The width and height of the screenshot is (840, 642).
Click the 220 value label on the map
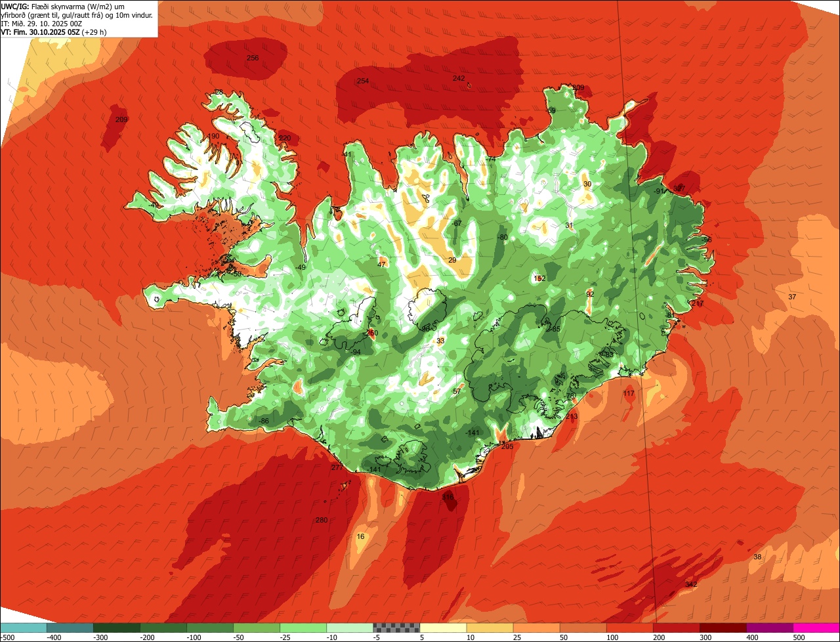coord(284,138)
